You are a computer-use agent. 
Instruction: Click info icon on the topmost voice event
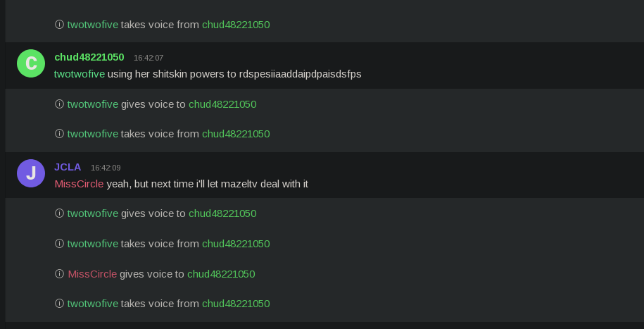tap(60, 25)
